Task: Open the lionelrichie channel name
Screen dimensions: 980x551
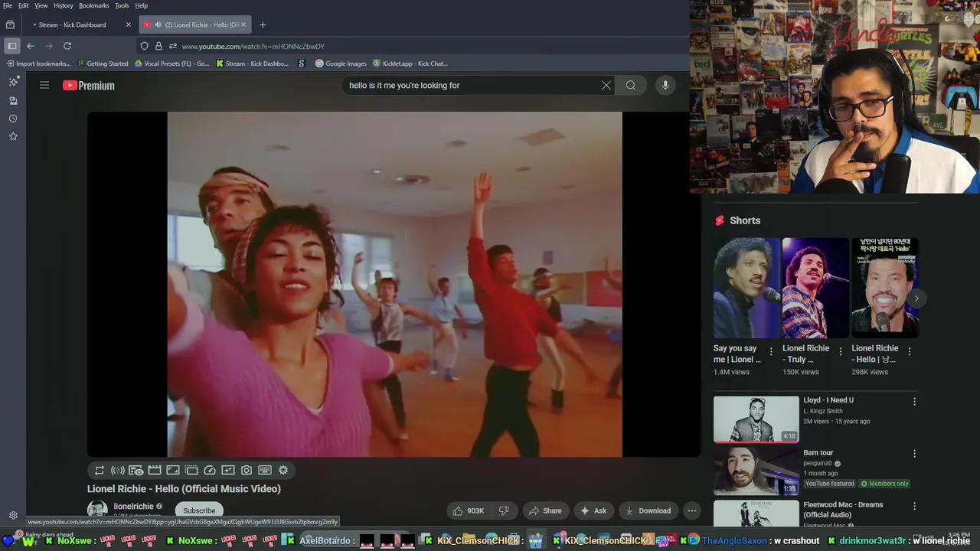Action: click(x=133, y=506)
